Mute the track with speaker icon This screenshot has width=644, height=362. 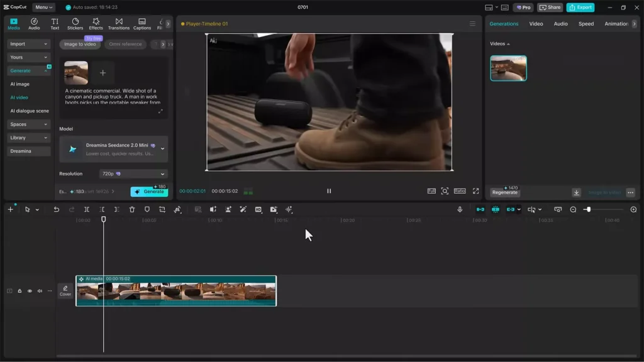click(x=40, y=291)
